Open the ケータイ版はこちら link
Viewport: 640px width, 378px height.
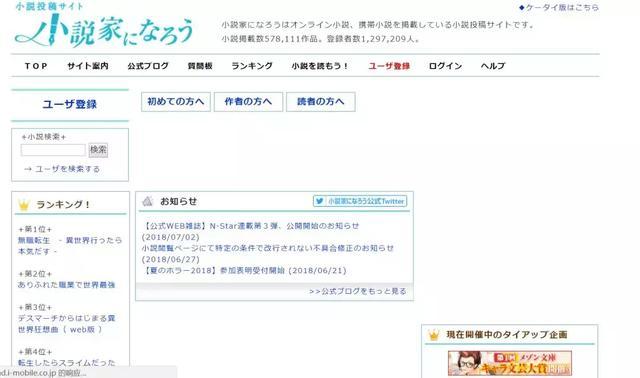tap(559, 8)
